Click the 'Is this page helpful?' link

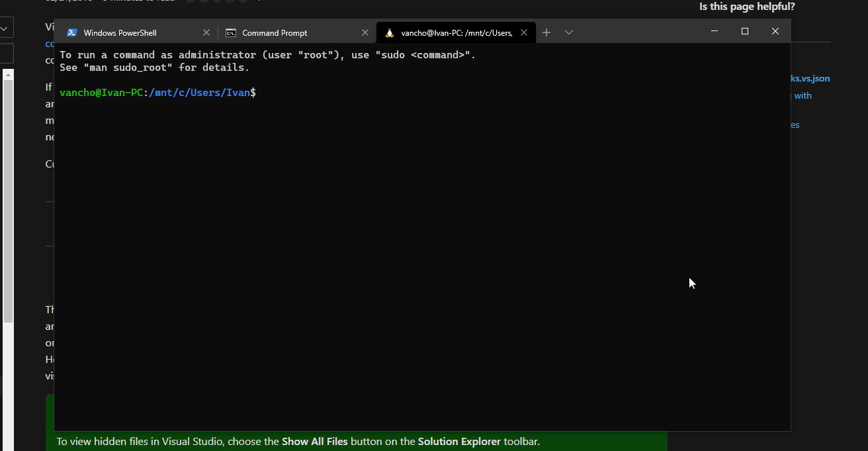coord(746,7)
